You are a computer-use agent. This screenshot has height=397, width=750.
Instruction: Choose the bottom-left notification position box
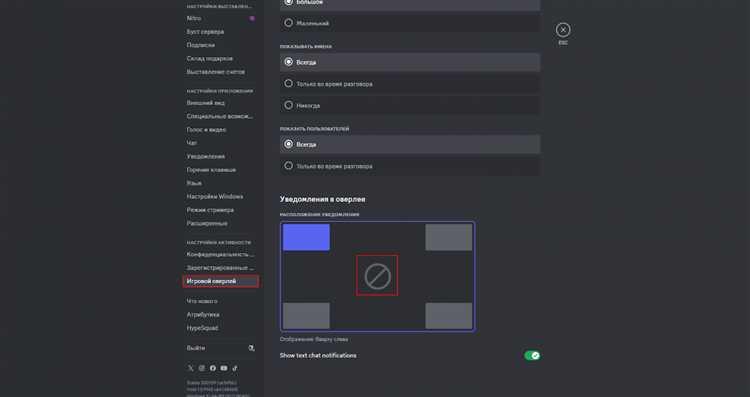pos(306,316)
